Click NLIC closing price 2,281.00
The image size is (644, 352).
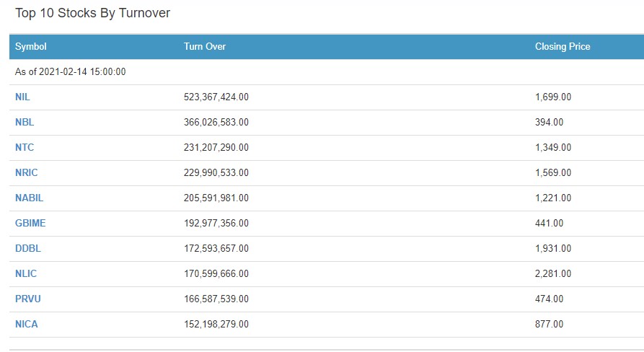point(553,273)
